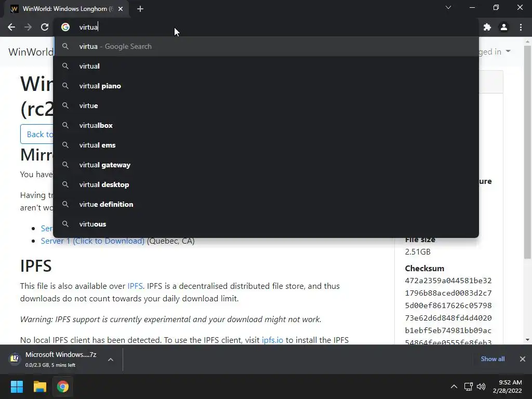Choose 'virtua - Google Search' suggestion
The width and height of the screenshot is (532, 399).
(x=266, y=46)
